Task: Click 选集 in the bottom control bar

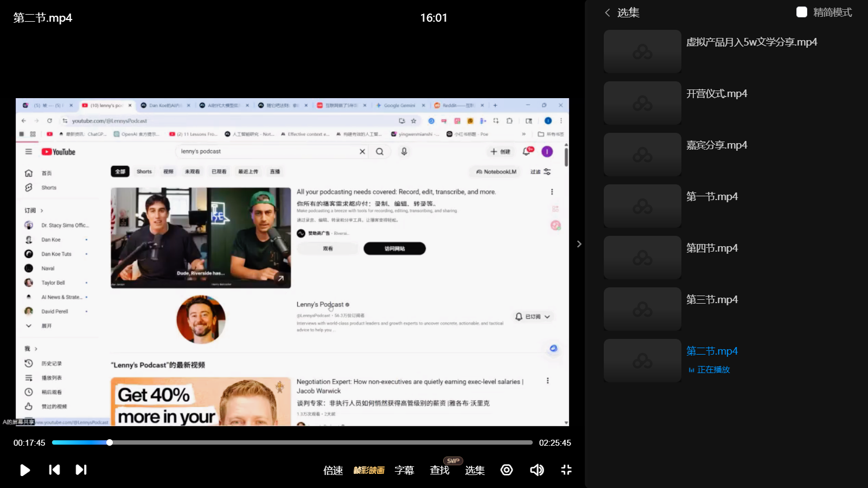Action: tap(475, 470)
